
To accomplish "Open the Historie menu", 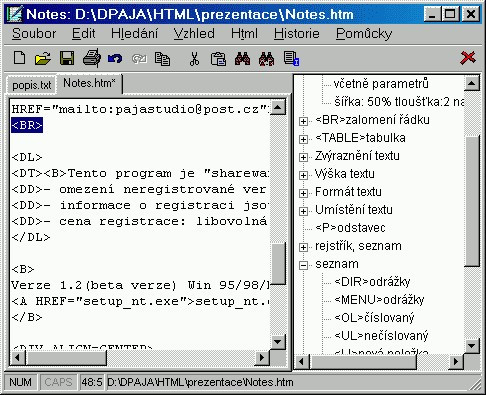I will pyautogui.click(x=297, y=34).
